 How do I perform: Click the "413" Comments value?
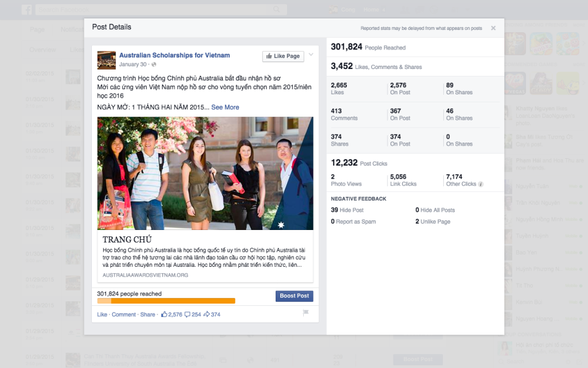(336, 111)
